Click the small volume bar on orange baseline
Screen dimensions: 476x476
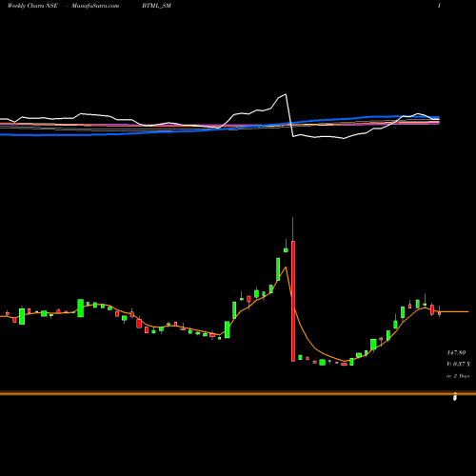point(455,397)
